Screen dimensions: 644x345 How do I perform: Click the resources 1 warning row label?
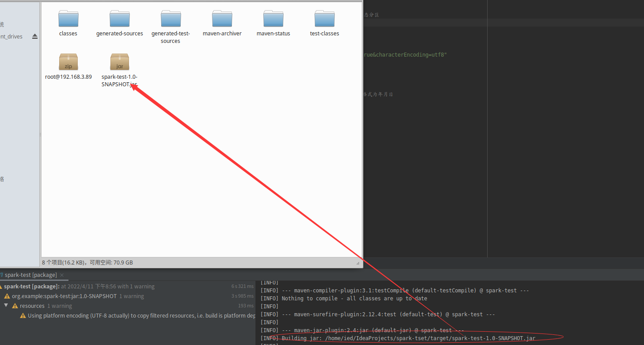pyautogui.click(x=46, y=306)
